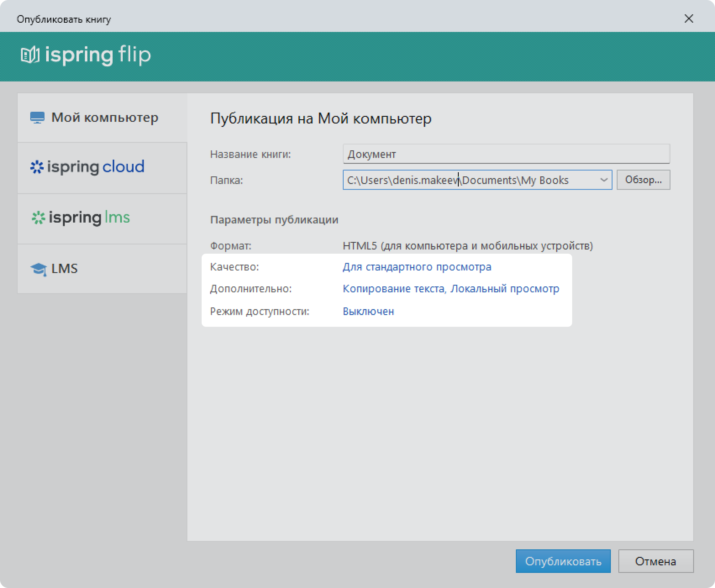Click the Опубликовать книгу window title
Image resolution: width=715 pixels, height=588 pixels.
(64, 19)
